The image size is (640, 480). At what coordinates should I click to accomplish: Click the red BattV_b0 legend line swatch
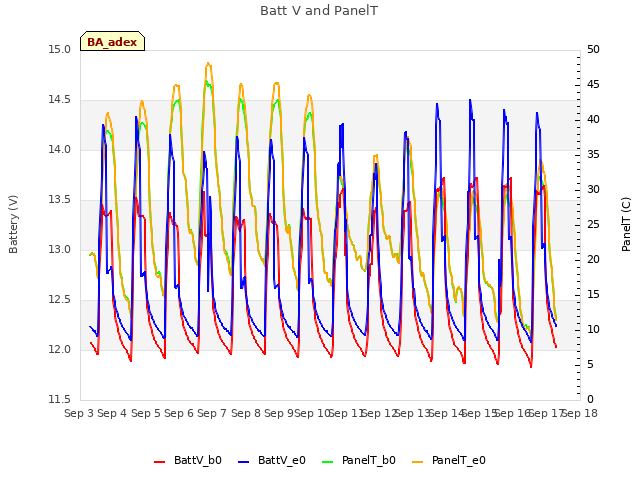[160, 462]
